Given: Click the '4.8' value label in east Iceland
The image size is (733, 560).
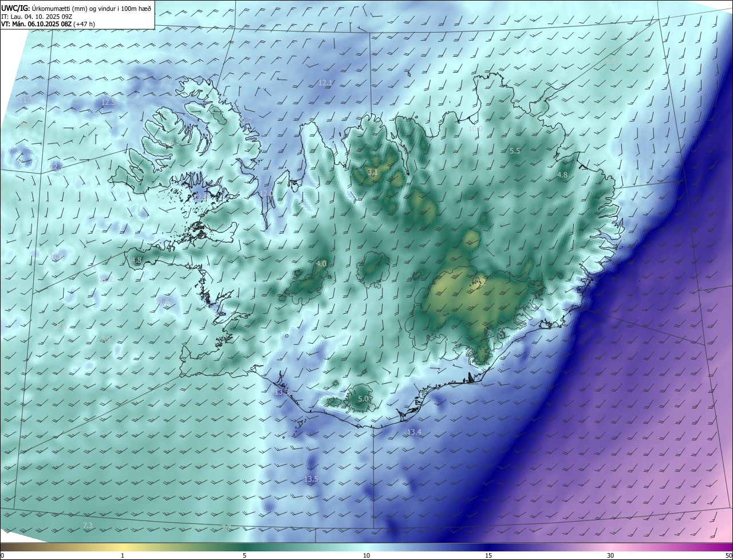Looking at the screenshot, I should tap(562, 175).
